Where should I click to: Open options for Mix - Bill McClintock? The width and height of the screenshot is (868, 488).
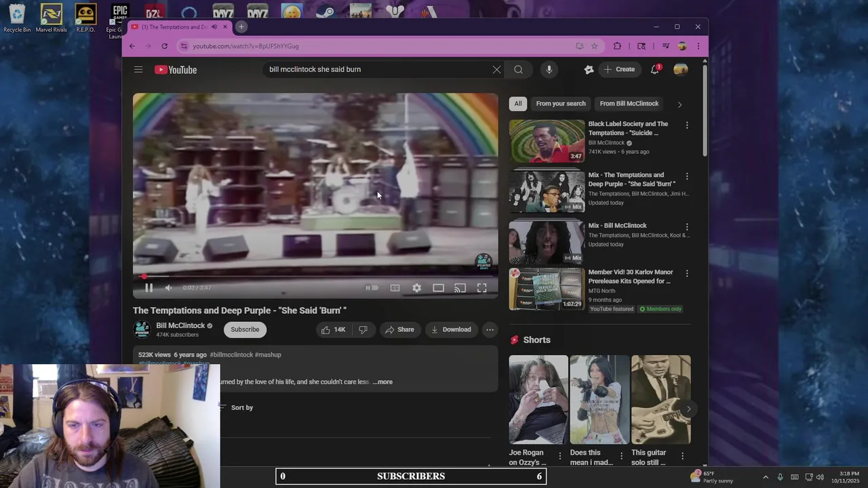[687, 227]
